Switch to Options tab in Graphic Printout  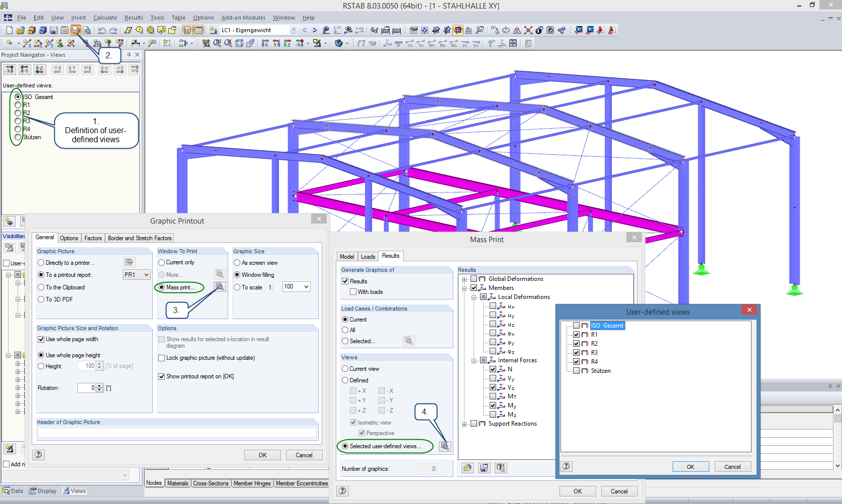point(69,238)
